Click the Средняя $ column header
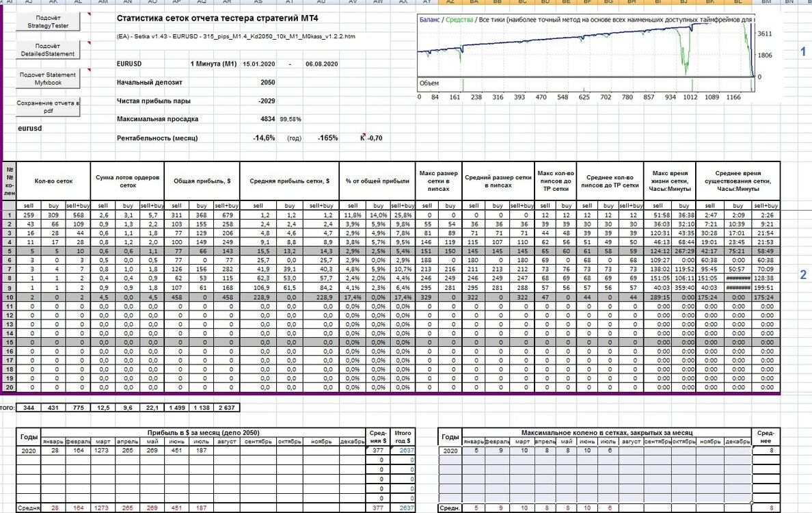This screenshot has height=513, width=812. pyautogui.click(x=378, y=437)
